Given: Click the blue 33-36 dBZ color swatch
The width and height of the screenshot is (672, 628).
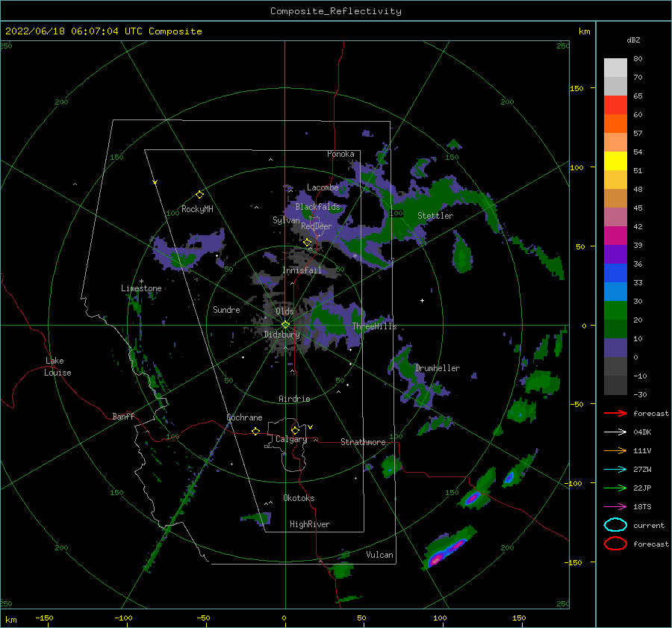Looking at the screenshot, I should pyautogui.click(x=615, y=273).
